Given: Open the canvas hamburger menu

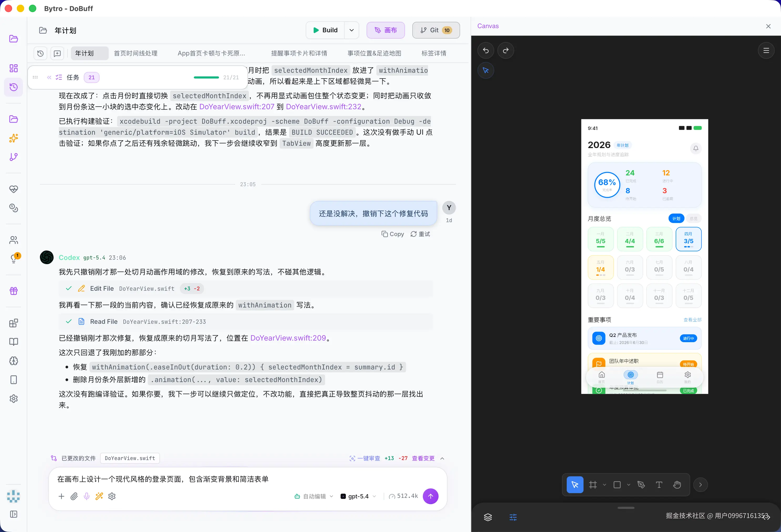Looking at the screenshot, I should (766, 50).
